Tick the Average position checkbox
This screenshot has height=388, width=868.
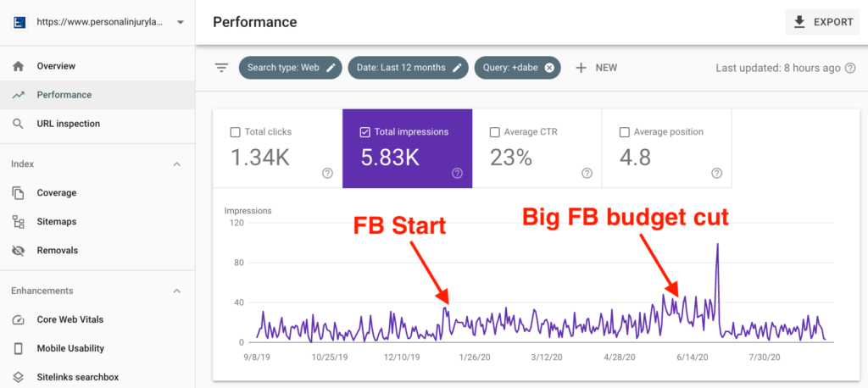pos(625,132)
